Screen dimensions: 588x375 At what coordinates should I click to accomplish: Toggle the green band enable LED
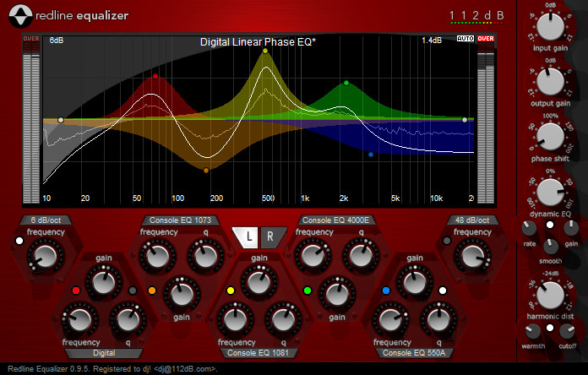coord(308,291)
